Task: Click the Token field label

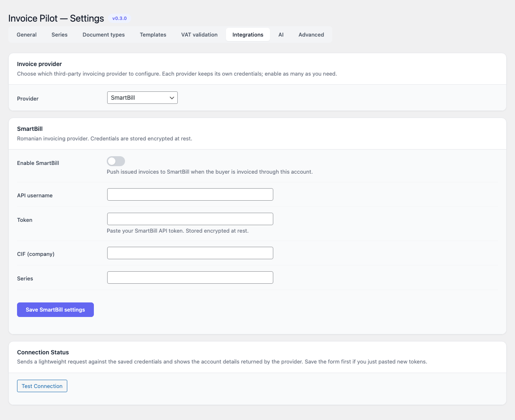Action: pyautogui.click(x=25, y=220)
